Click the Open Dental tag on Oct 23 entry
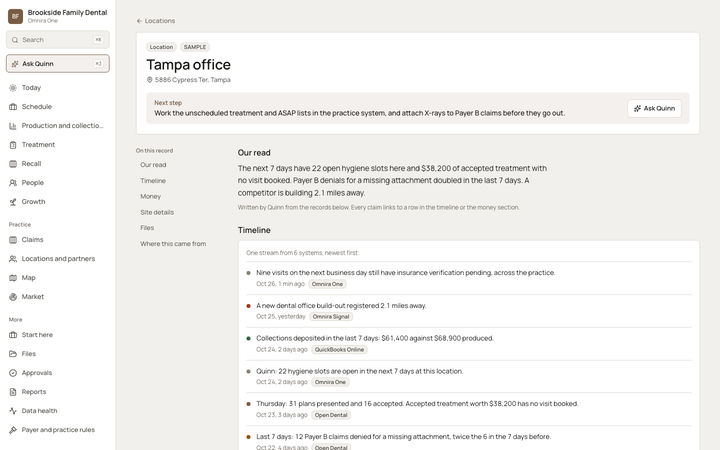Image resolution: width=720 pixels, height=450 pixels. tap(331, 415)
